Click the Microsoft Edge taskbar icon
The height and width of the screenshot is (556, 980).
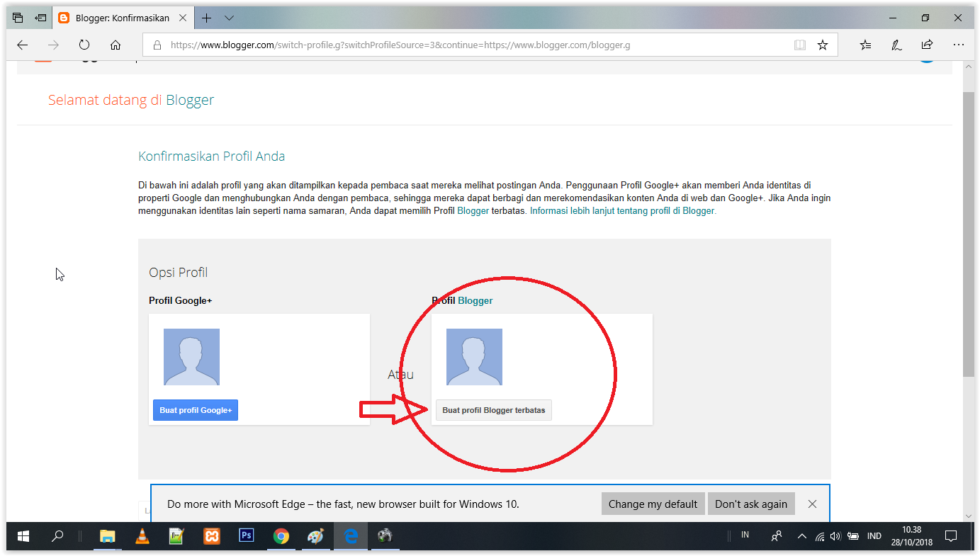[x=351, y=536]
